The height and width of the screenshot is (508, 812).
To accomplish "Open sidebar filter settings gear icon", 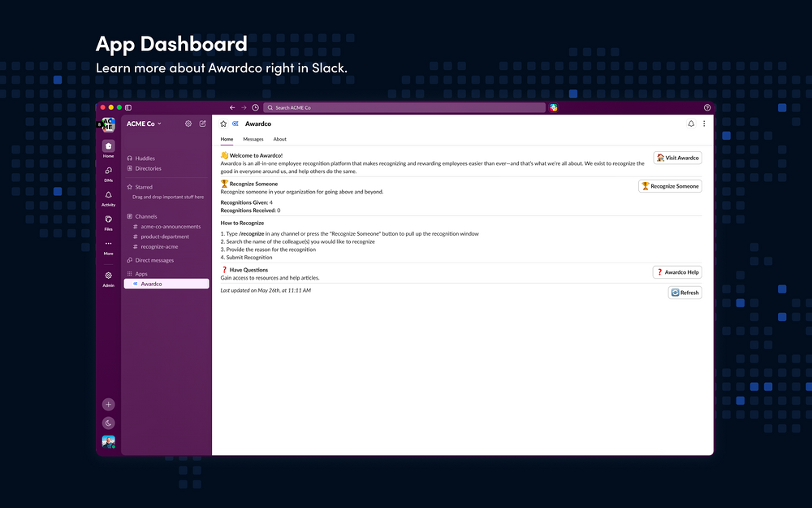I will pyautogui.click(x=188, y=124).
